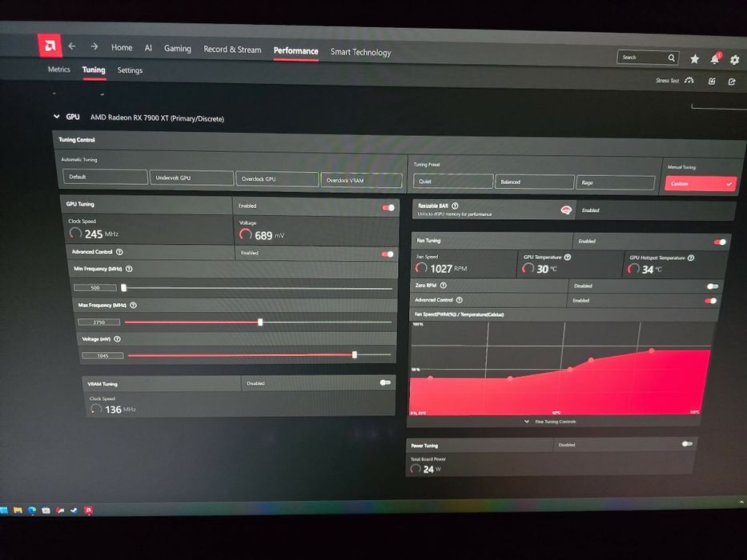Select Custom manual tuning

coord(701,184)
